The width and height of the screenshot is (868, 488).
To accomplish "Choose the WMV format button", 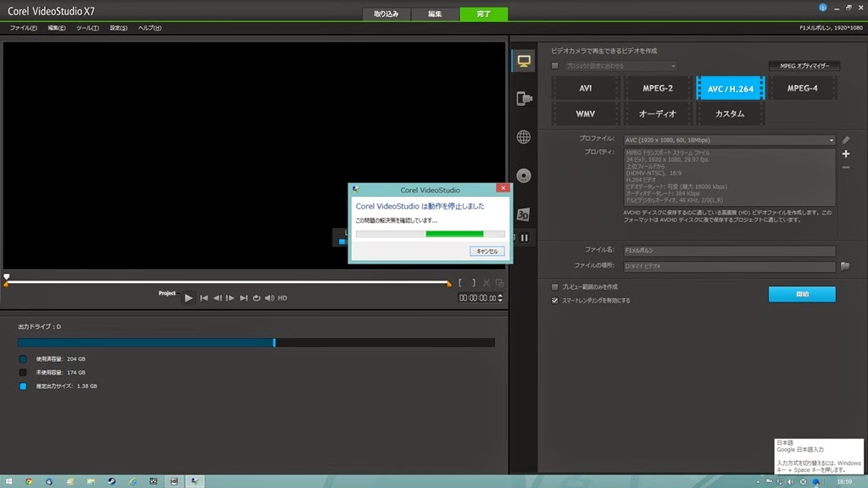I will (585, 114).
